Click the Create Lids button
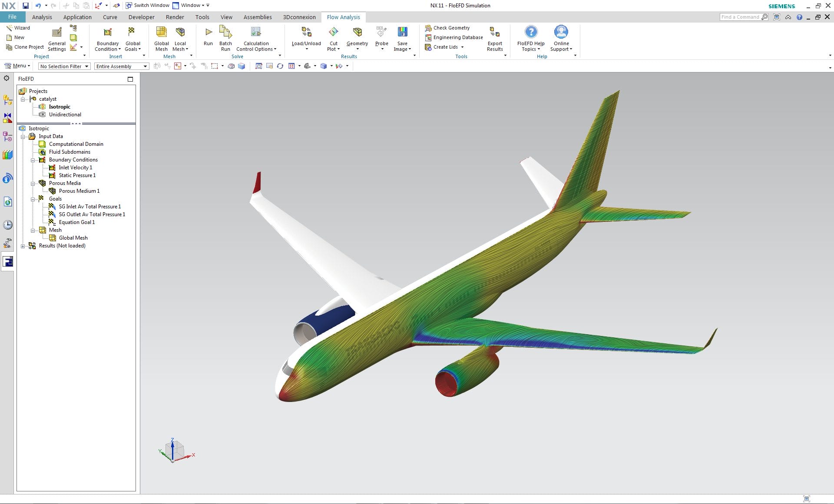 (x=445, y=47)
